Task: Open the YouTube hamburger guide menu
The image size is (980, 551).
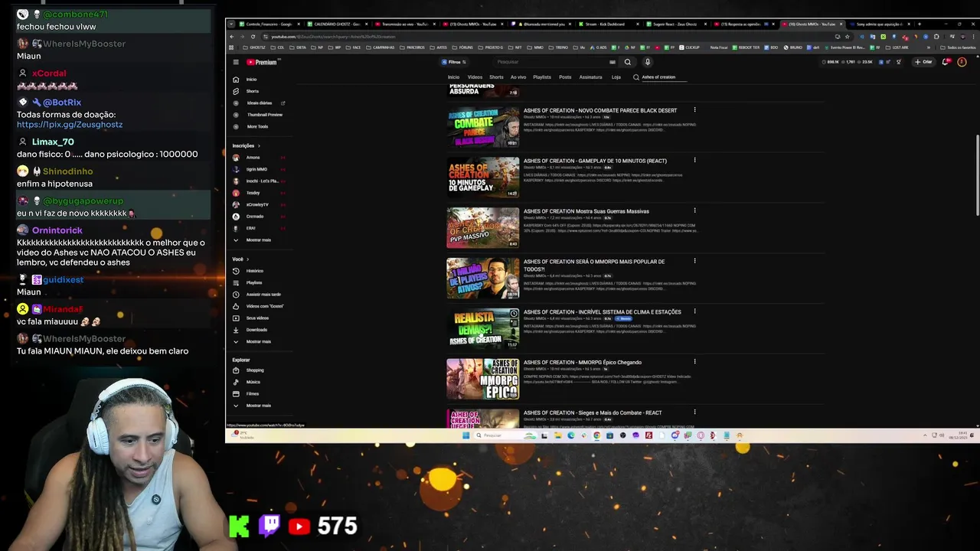Action: (x=236, y=62)
